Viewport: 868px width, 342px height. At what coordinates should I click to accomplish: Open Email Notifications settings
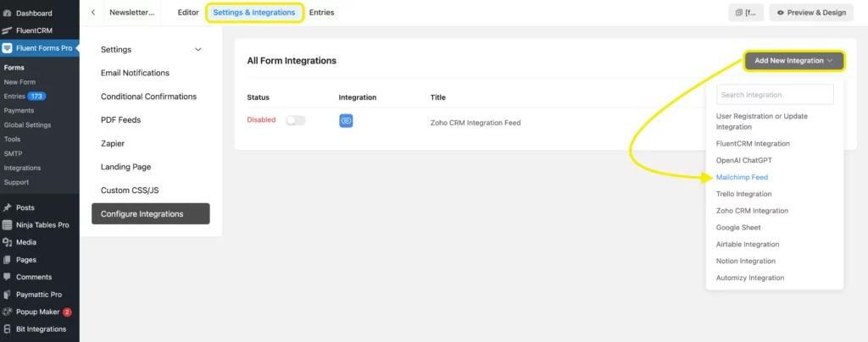pyautogui.click(x=135, y=73)
